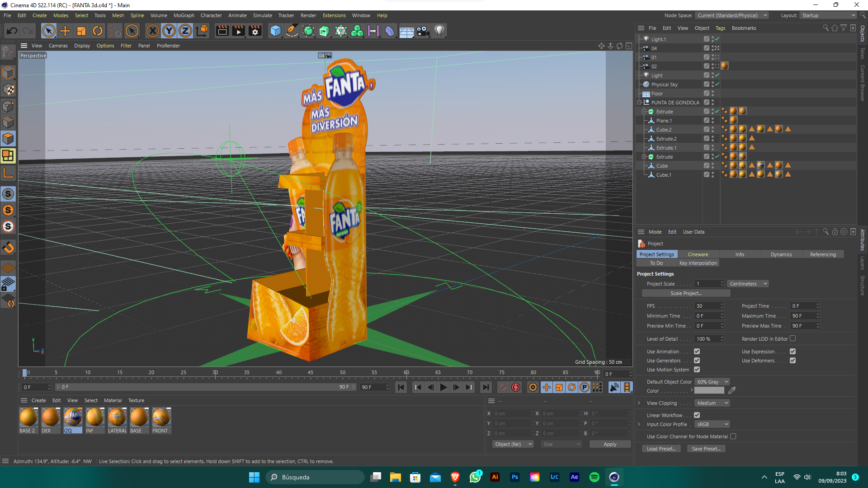Screen dimensions: 868x488
Task: Select the Rotate tool
Action: (x=98, y=31)
